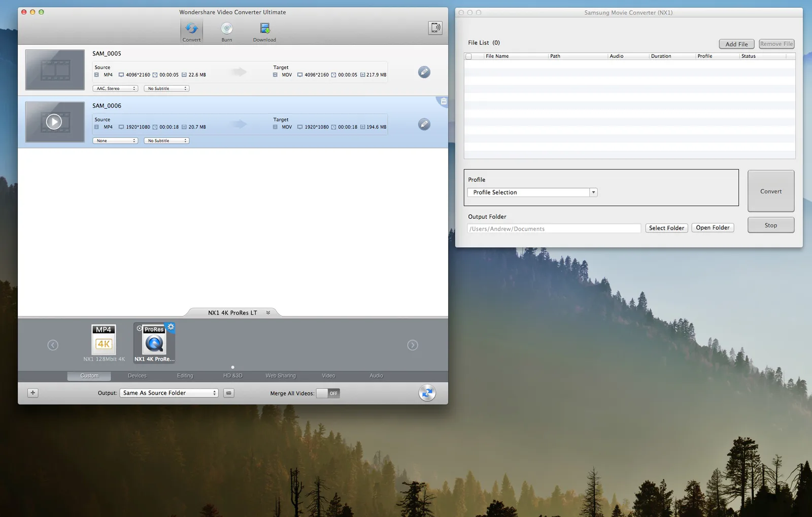The height and width of the screenshot is (517, 812).
Task: Click the output folder path field
Action: coord(554,229)
